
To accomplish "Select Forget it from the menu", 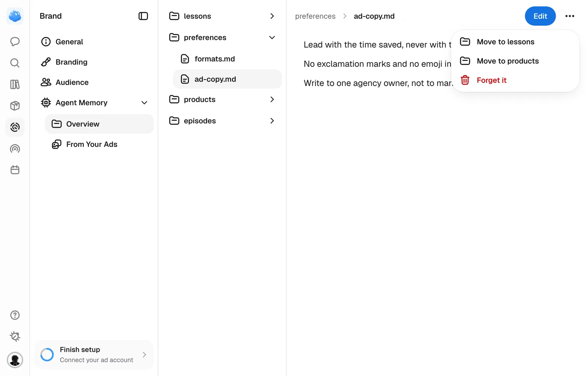I will pos(515,80).
